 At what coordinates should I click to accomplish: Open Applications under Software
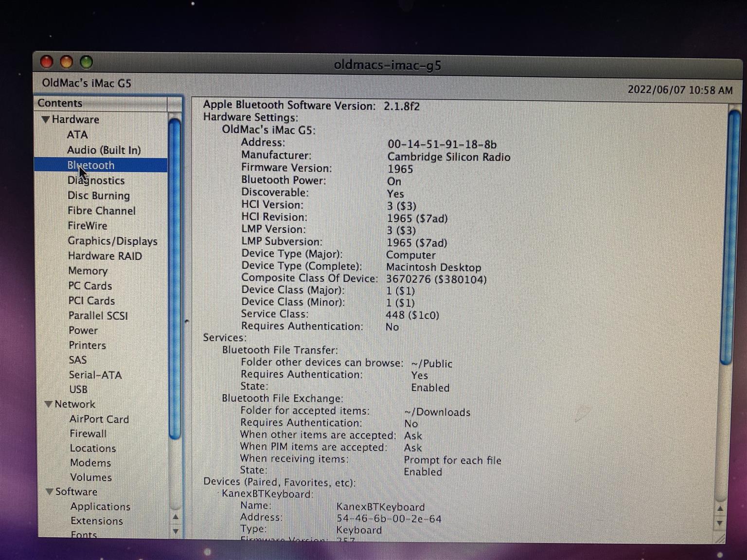(x=100, y=507)
